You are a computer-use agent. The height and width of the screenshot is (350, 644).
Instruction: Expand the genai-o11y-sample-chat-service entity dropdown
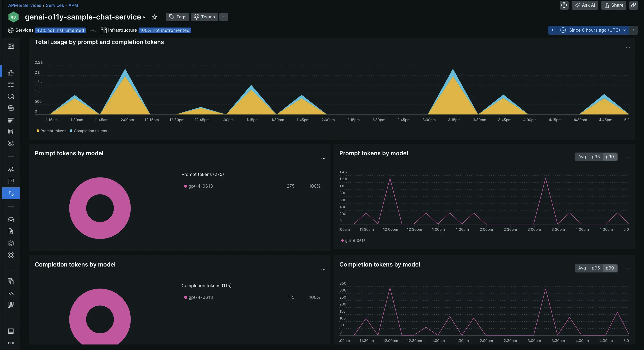[144, 17]
